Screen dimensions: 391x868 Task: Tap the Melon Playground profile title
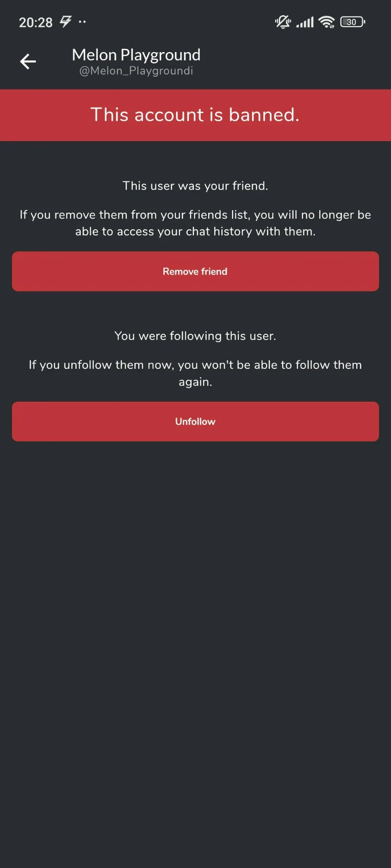pos(136,55)
